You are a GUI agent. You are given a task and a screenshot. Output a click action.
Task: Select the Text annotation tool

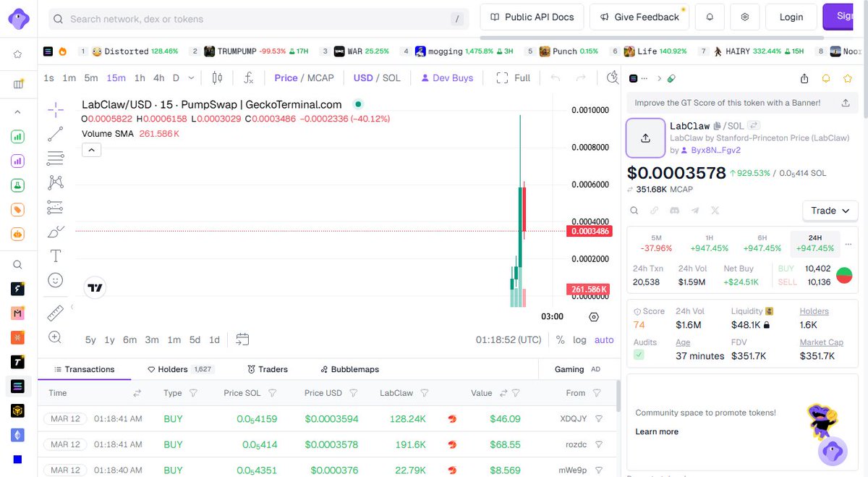pyautogui.click(x=56, y=256)
